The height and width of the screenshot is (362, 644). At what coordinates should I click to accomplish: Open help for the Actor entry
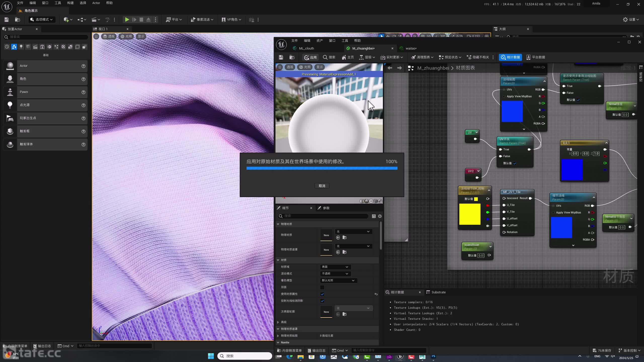click(x=84, y=66)
